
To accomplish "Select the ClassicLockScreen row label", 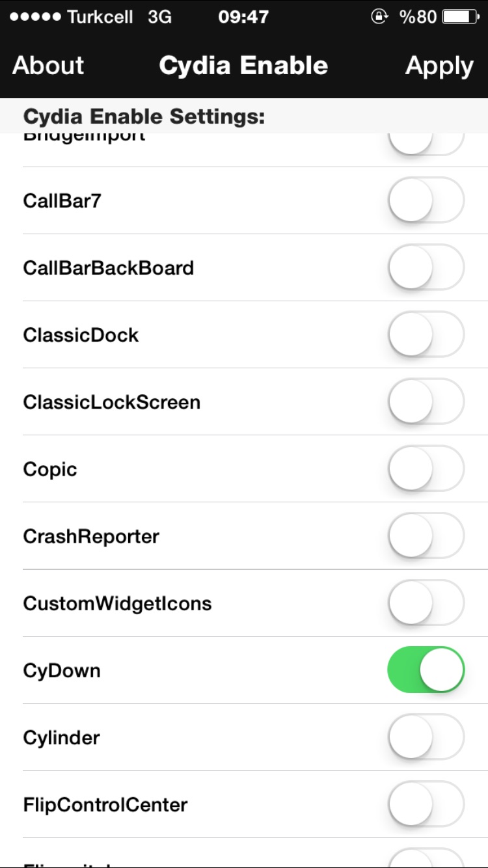I will pos(111,402).
